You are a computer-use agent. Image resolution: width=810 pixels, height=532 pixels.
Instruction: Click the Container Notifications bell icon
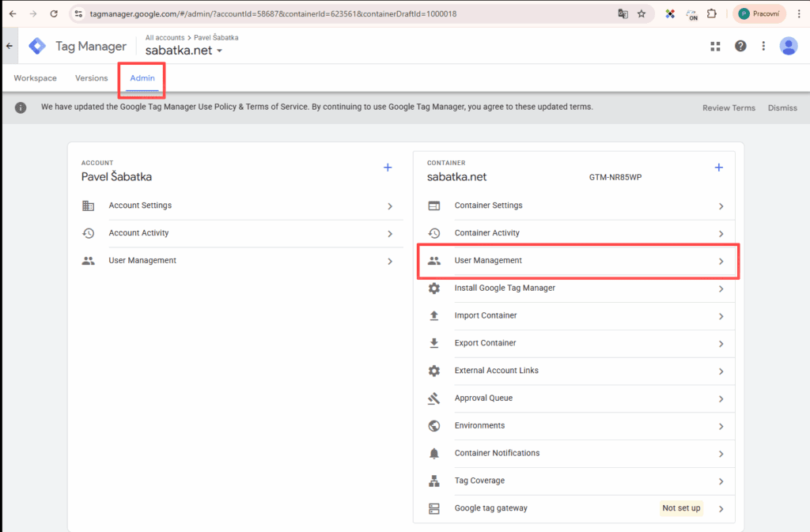(434, 453)
